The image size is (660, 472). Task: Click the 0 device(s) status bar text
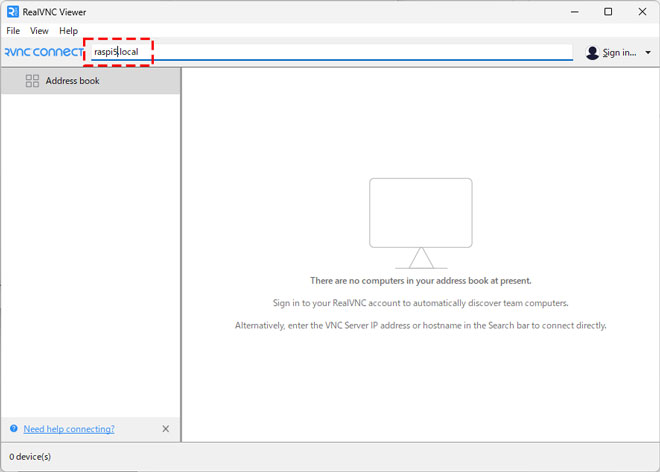30,457
